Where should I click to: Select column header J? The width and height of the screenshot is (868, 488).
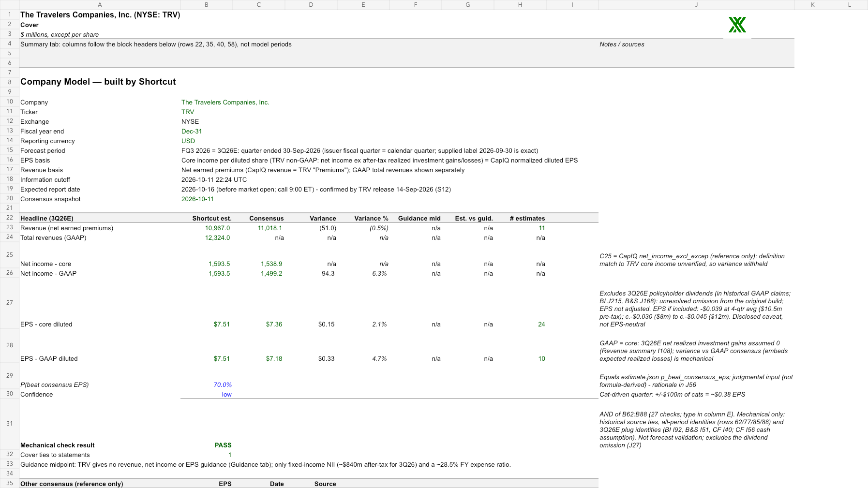(x=696, y=5)
